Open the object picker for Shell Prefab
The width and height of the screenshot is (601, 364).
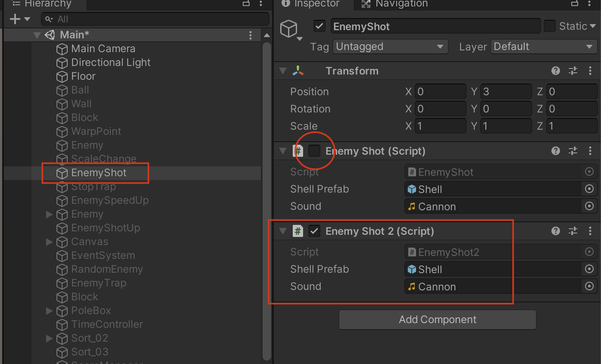589,189
